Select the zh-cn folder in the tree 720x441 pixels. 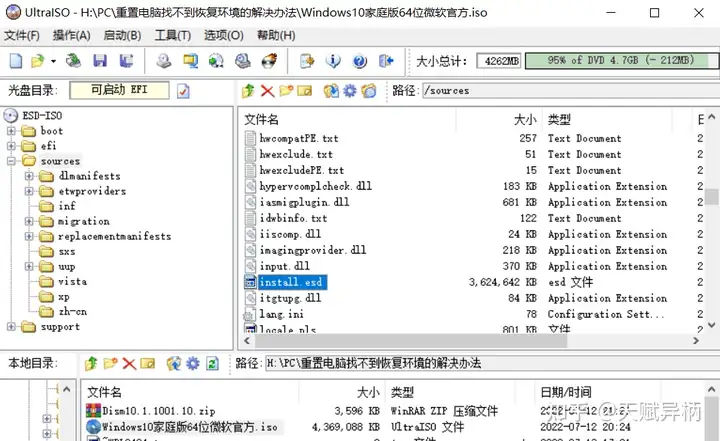tap(73, 311)
